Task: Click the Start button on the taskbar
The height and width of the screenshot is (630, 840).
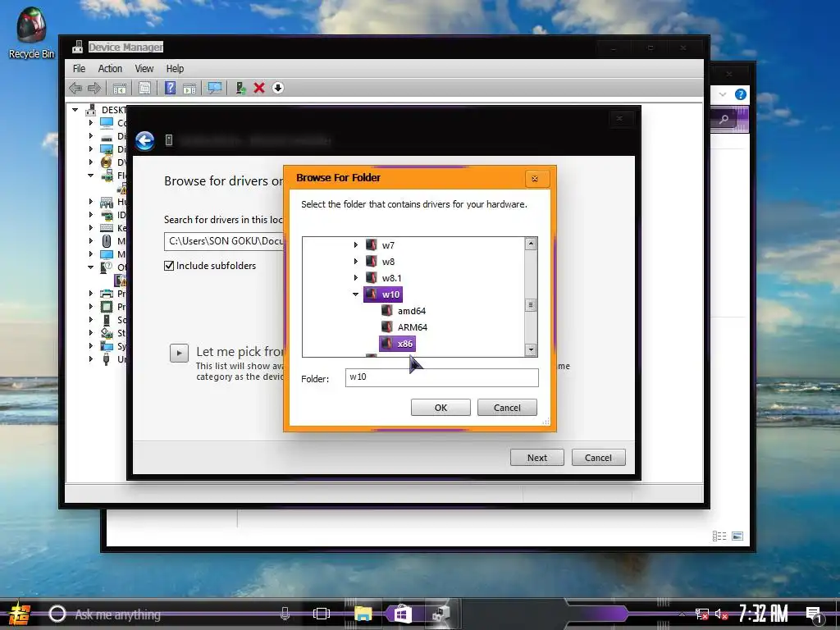Action: pyautogui.click(x=20, y=614)
